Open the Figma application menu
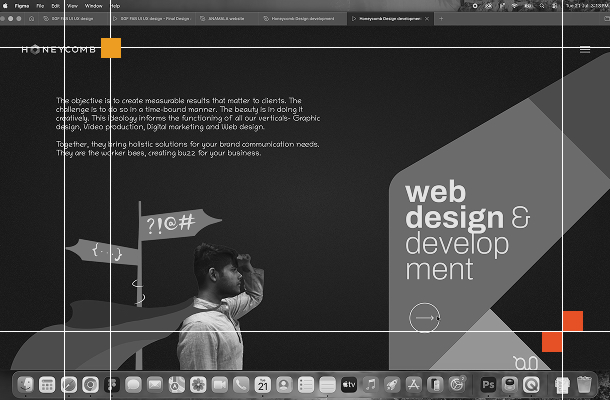This screenshot has height=400, width=610. (22, 6)
